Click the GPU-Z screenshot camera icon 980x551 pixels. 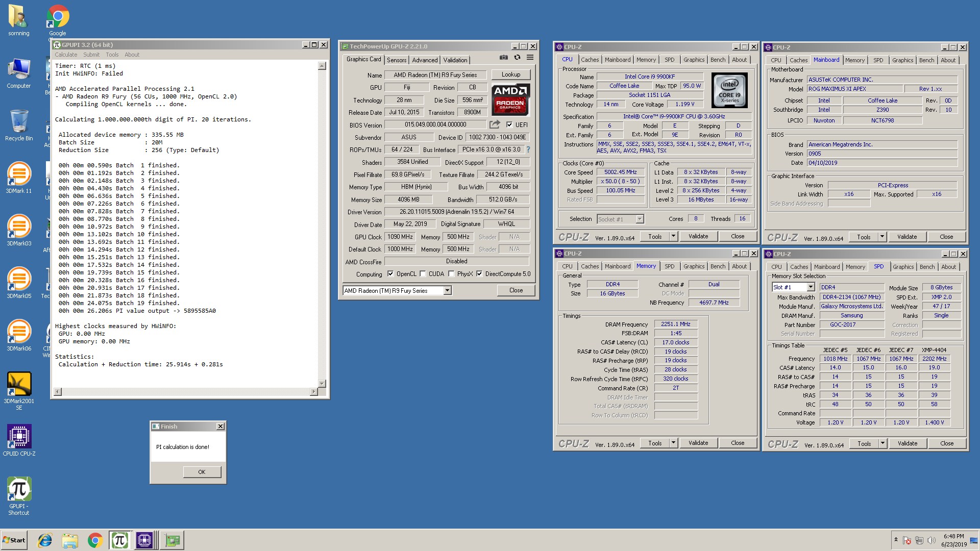point(504,58)
